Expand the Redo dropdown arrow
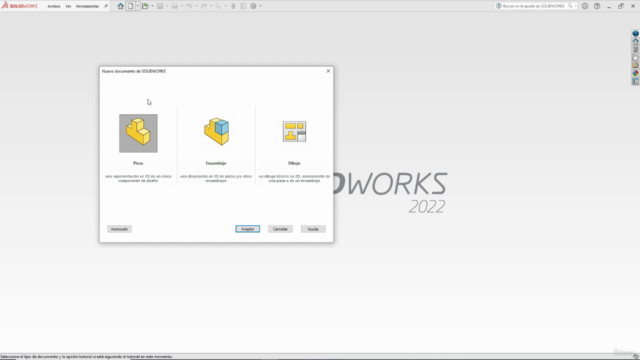 coord(211,6)
